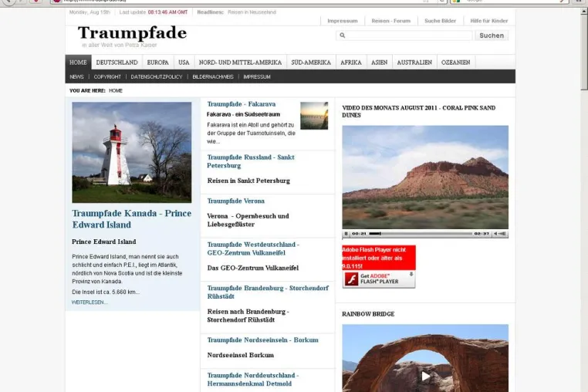Click the Get Adobe Flash Player badge

[x=379, y=279]
